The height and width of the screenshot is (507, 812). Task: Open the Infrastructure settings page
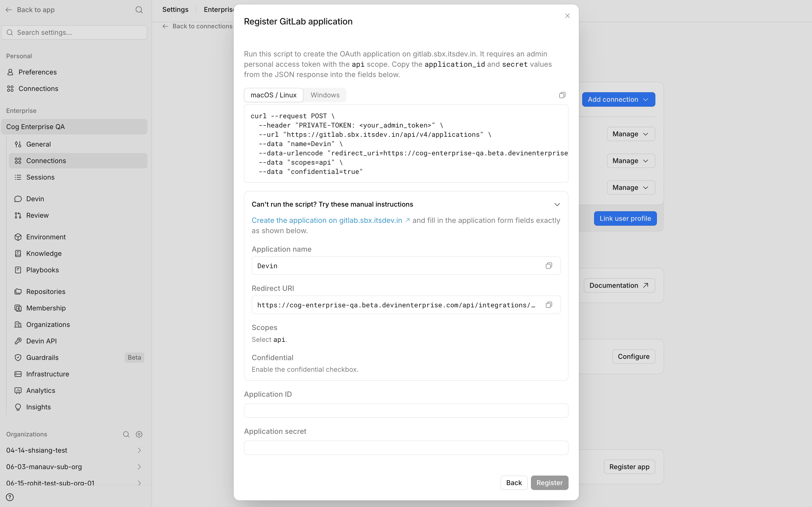point(78,374)
